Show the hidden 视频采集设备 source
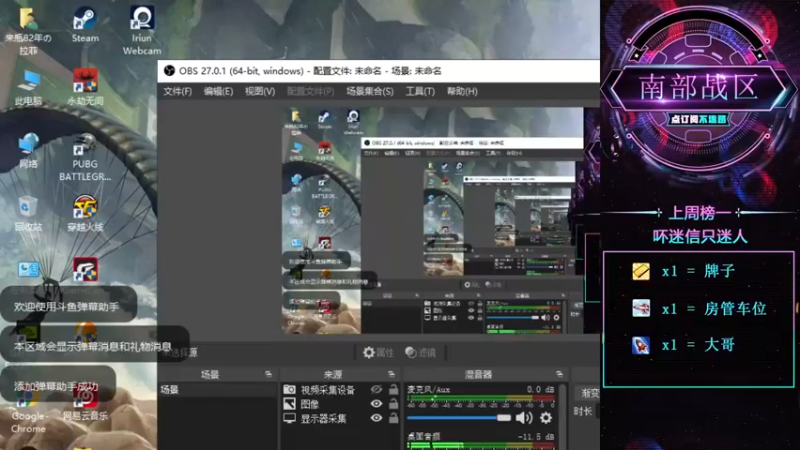 376,389
